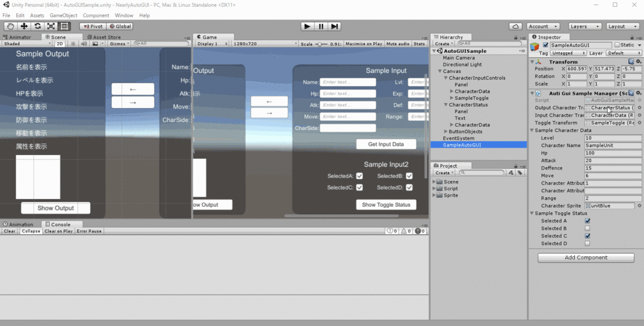
Task: Select the Rotate tool
Action: click(37, 26)
